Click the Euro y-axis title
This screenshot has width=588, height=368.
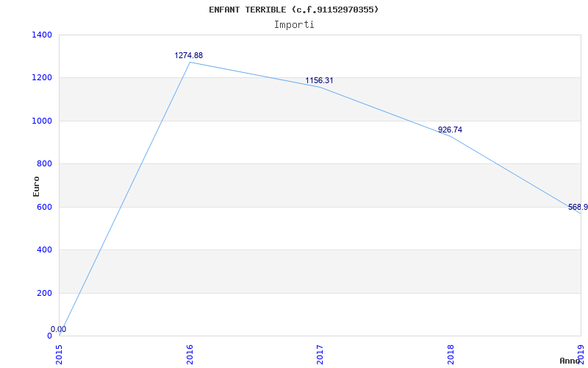(37, 186)
